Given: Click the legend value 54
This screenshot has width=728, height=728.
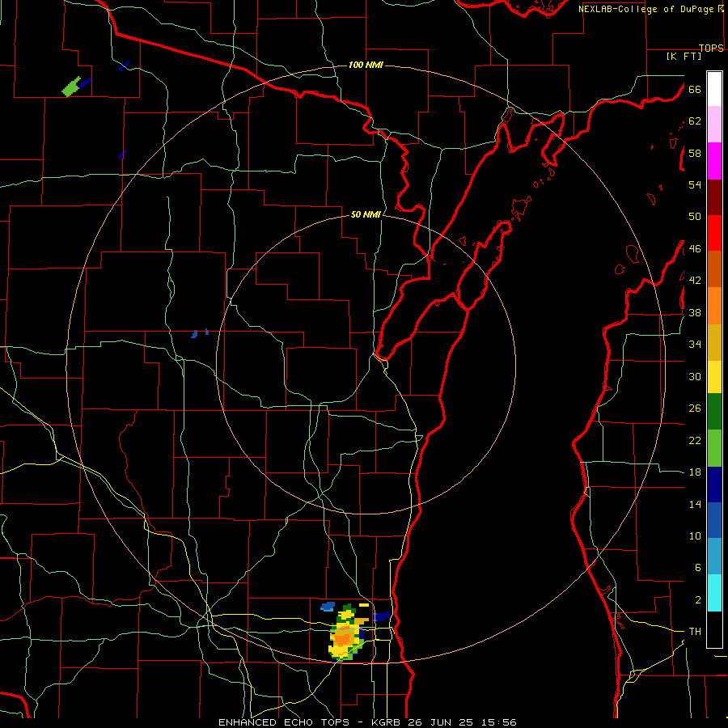Looking at the screenshot, I should click(x=695, y=184).
